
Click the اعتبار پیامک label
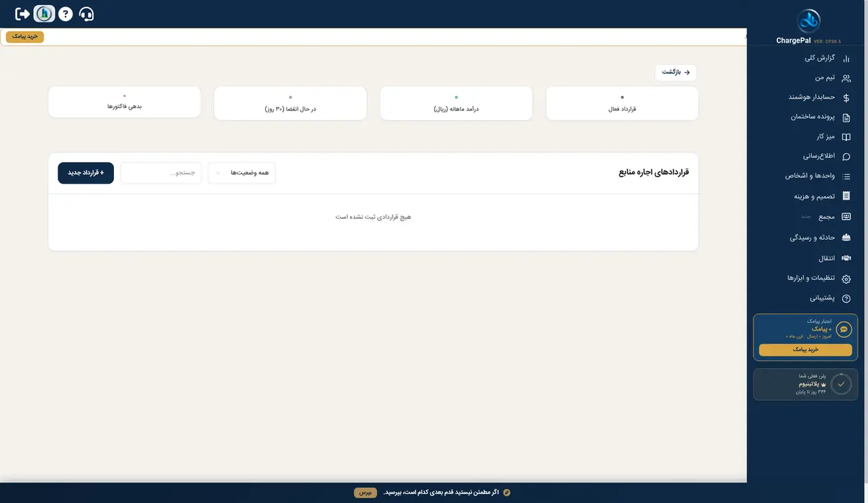pyautogui.click(x=819, y=321)
